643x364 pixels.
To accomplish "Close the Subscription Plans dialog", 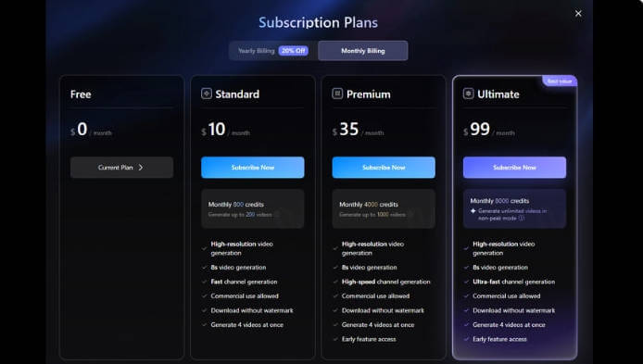I will 578,14.
